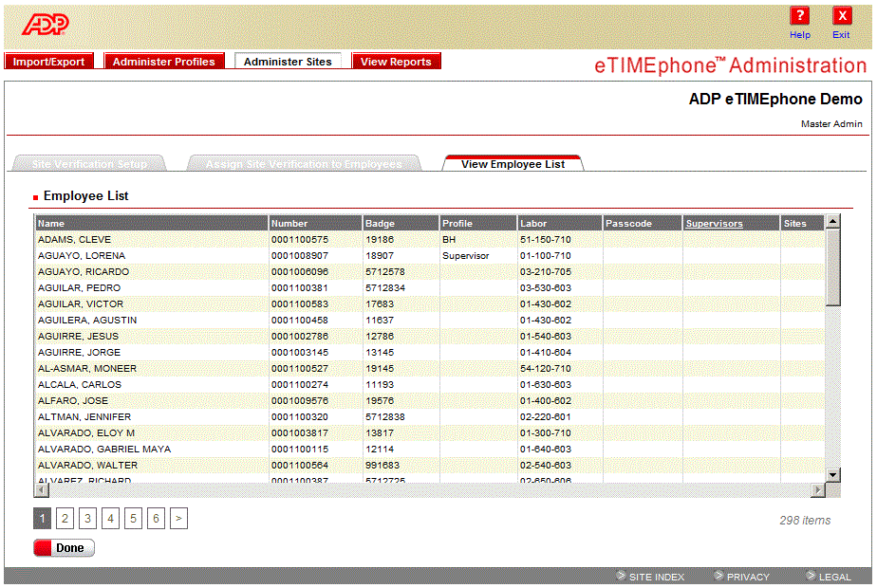The image size is (877, 588).
Task: Open the Administer Sites menu
Action: [x=288, y=62]
